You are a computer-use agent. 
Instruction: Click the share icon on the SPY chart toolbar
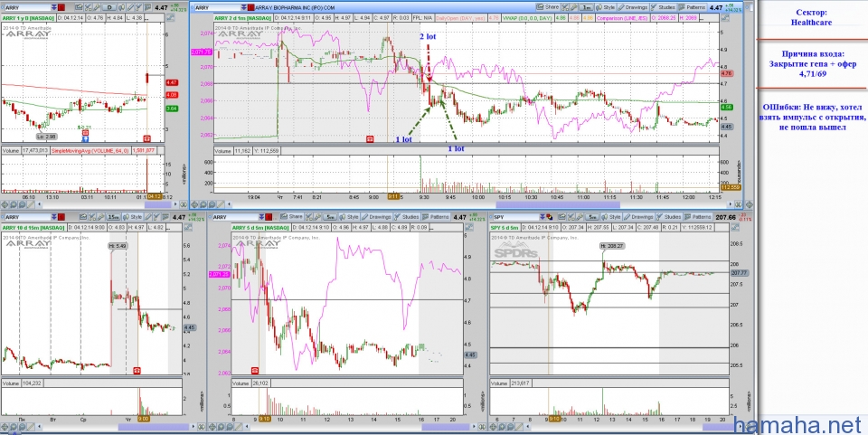tap(561, 216)
